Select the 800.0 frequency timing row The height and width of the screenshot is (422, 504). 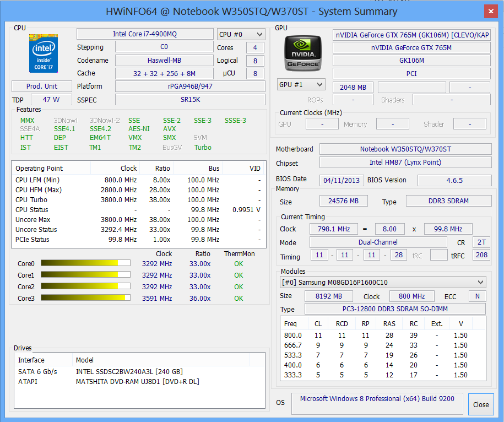tap(383, 335)
